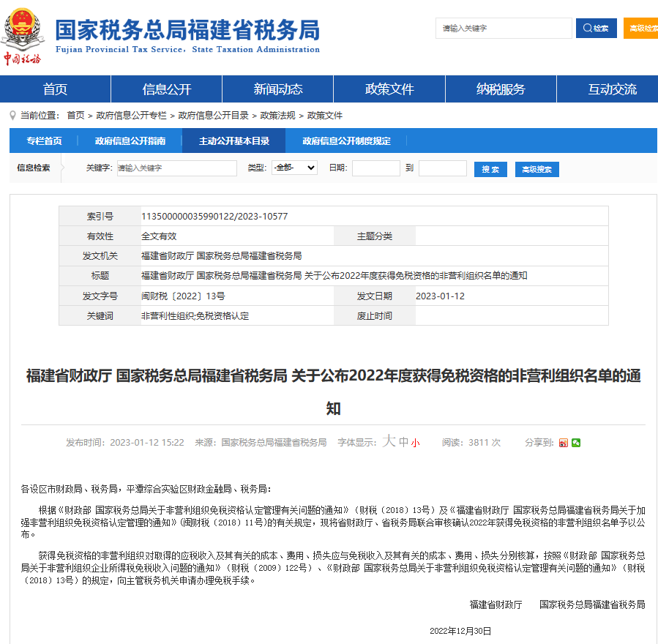Click 搜索 button in the info search bar
This screenshot has width=658, height=644.
coord(490,169)
